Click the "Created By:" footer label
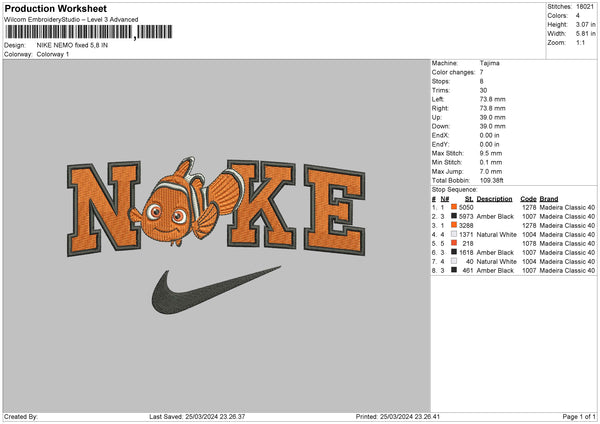Viewport: 600px width, 424px height. tap(21, 417)
